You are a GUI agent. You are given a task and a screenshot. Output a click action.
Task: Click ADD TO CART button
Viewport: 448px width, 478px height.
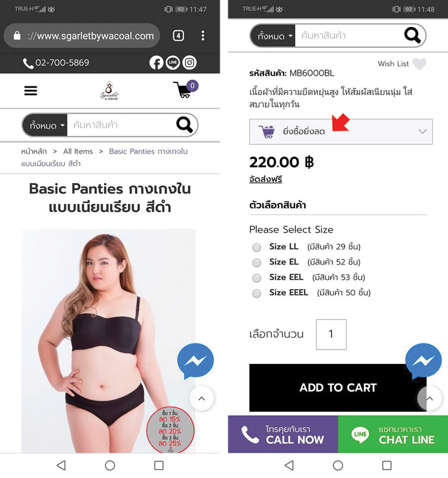tap(337, 387)
